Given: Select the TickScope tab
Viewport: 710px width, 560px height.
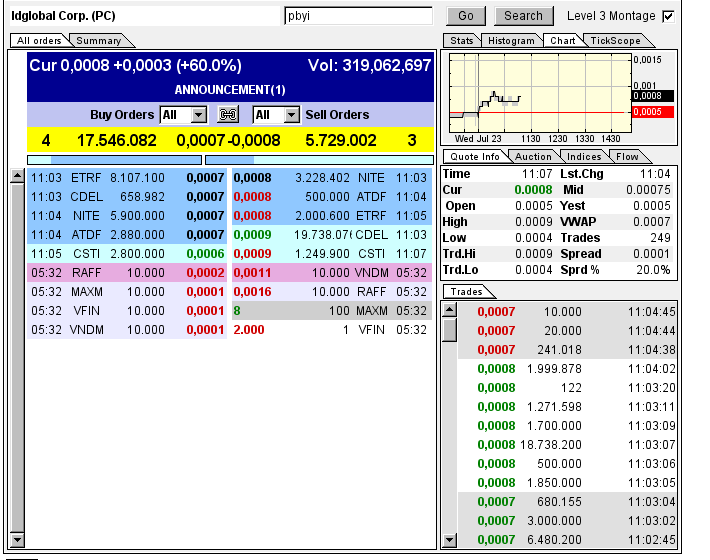Looking at the screenshot, I should (x=614, y=40).
